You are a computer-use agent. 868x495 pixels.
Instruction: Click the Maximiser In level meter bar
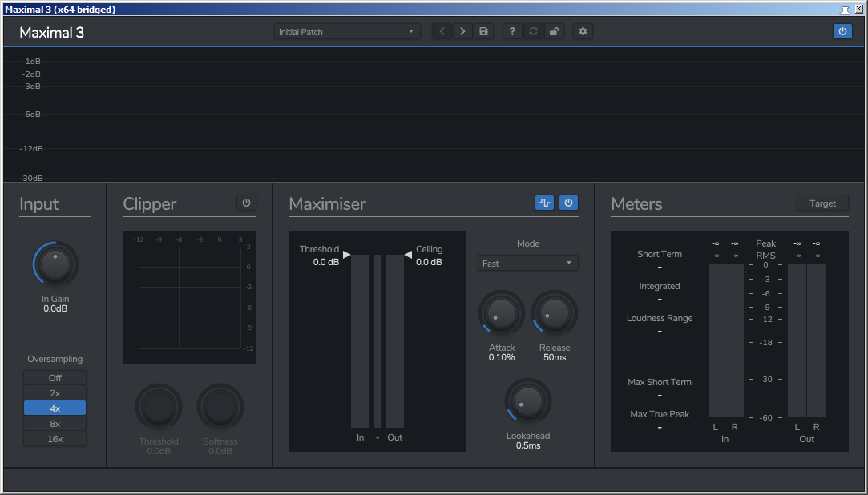coord(360,341)
